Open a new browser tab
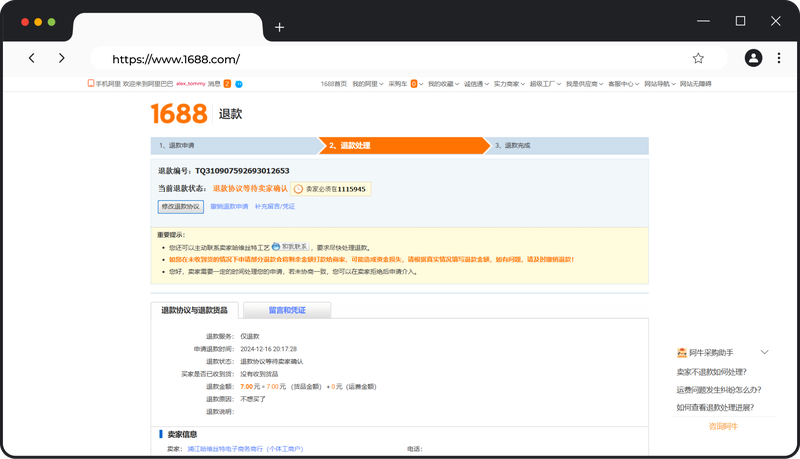The height and width of the screenshot is (459, 800). click(280, 27)
